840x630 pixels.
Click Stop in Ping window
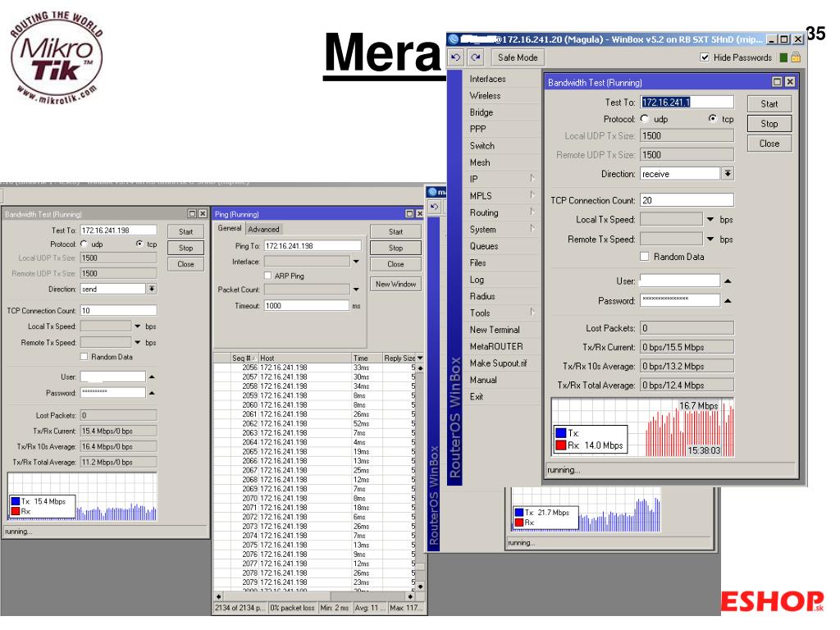pos(395,248)
